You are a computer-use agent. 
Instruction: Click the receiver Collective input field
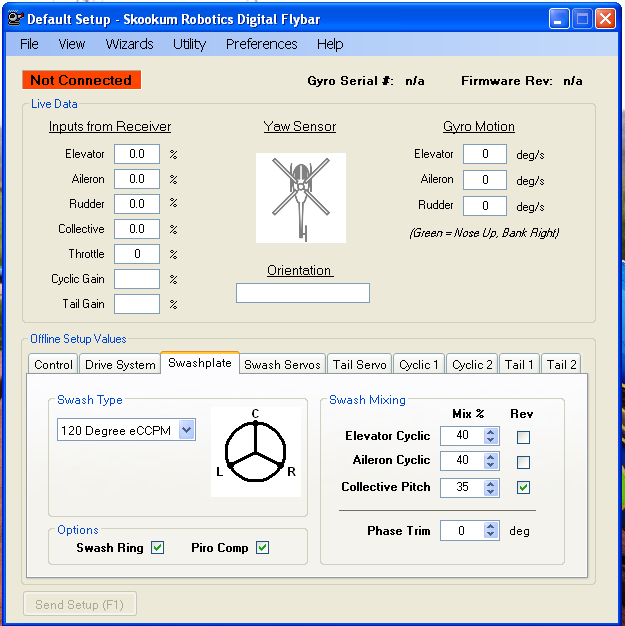[x=137, y=229]
